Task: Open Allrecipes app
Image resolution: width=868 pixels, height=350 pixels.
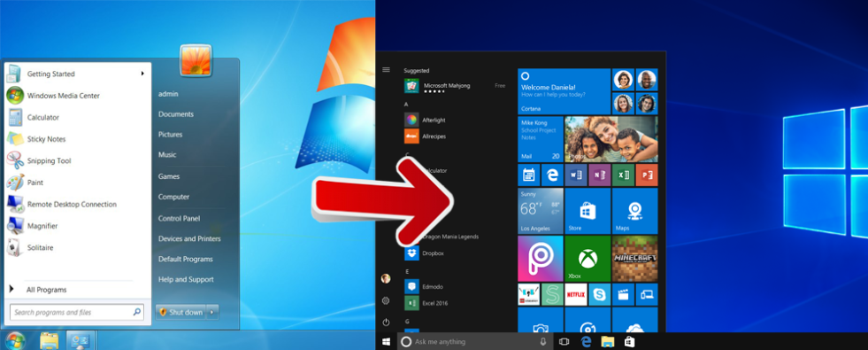Action: click(x=425, y=136)
